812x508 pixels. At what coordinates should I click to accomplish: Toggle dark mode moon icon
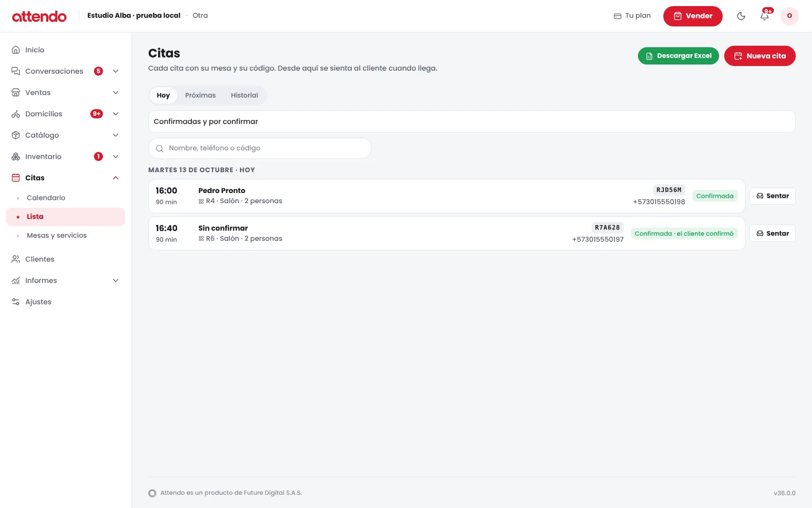741,16
